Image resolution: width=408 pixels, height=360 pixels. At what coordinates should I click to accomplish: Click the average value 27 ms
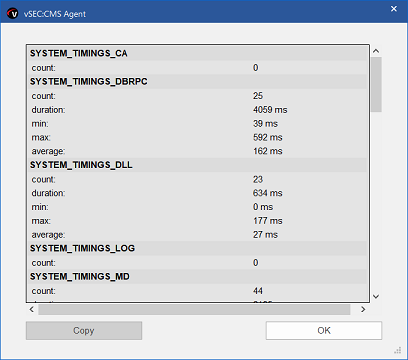click(265, 235)
